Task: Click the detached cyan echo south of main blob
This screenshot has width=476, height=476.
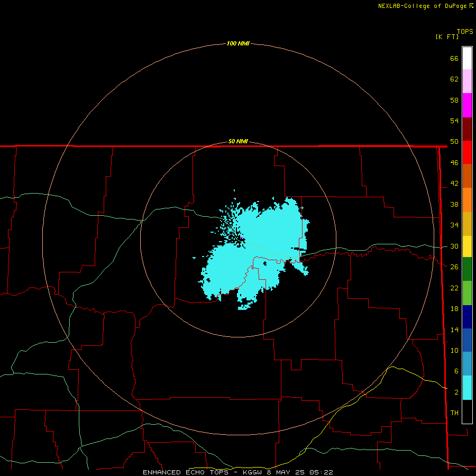Action: point(245,307)
